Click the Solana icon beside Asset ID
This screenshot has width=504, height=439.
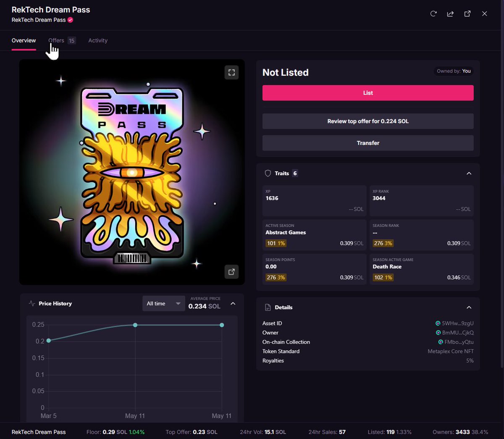tap(438, 323)
